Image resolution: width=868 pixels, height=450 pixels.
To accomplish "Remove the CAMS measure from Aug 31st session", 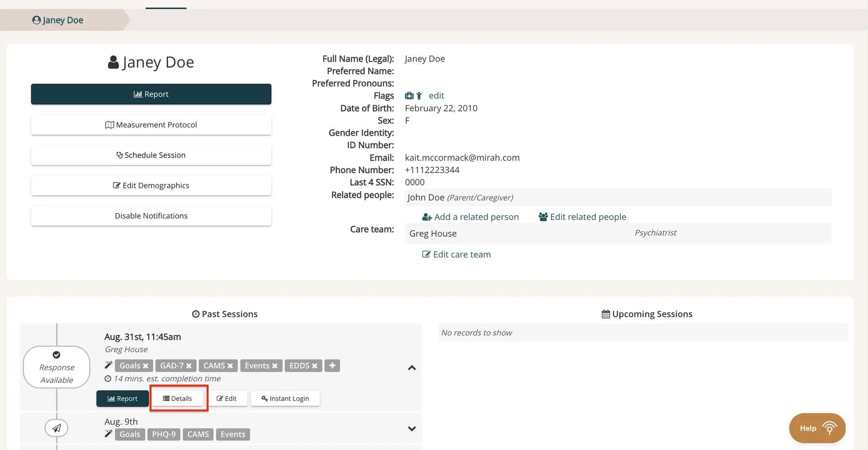I will [x=231, y=366].
